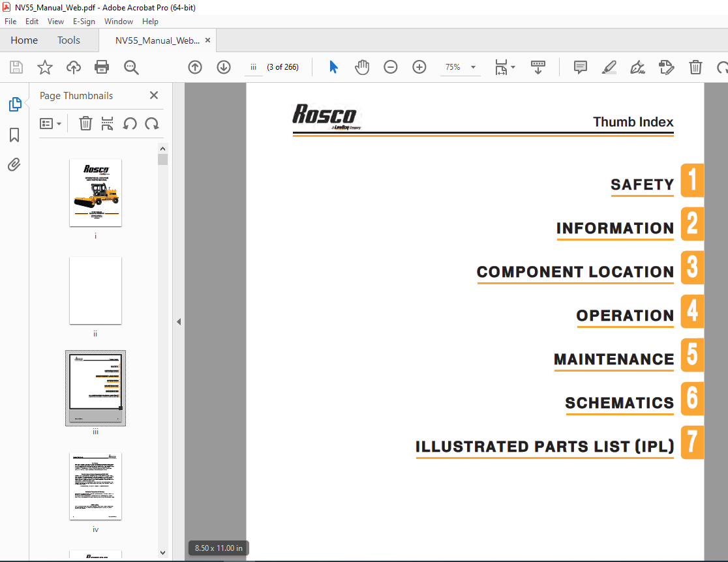This screenshot has width=728, height=562.
Task: Select the Highlight text tool
Action: pos(609,67)
